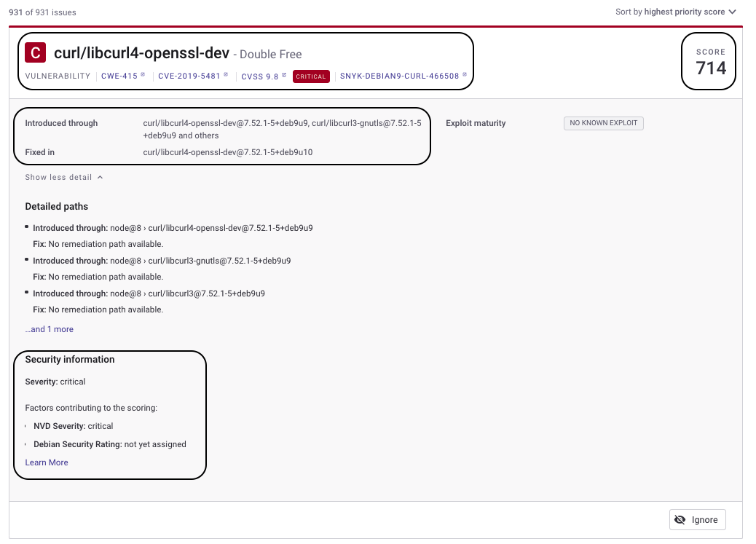This screenshot has width=756, height=544.
Task: Click the Detailed paths heading
Action: (x=56, y=206)
